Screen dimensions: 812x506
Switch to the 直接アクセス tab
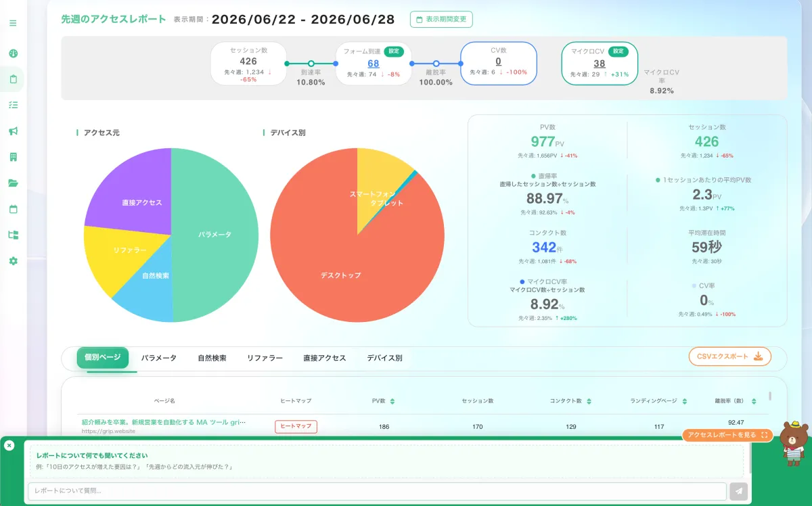pyautogui.click(x=325, y=358)
